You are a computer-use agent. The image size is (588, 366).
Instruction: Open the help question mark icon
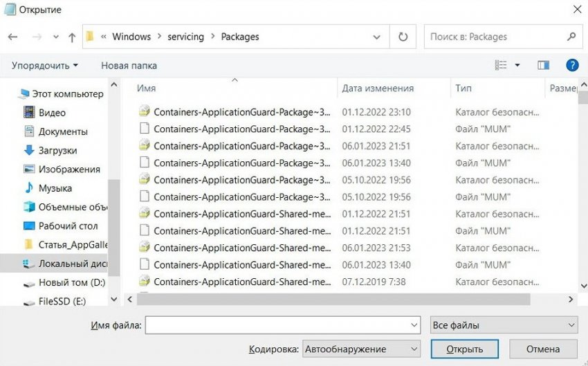tap(572, 65)
